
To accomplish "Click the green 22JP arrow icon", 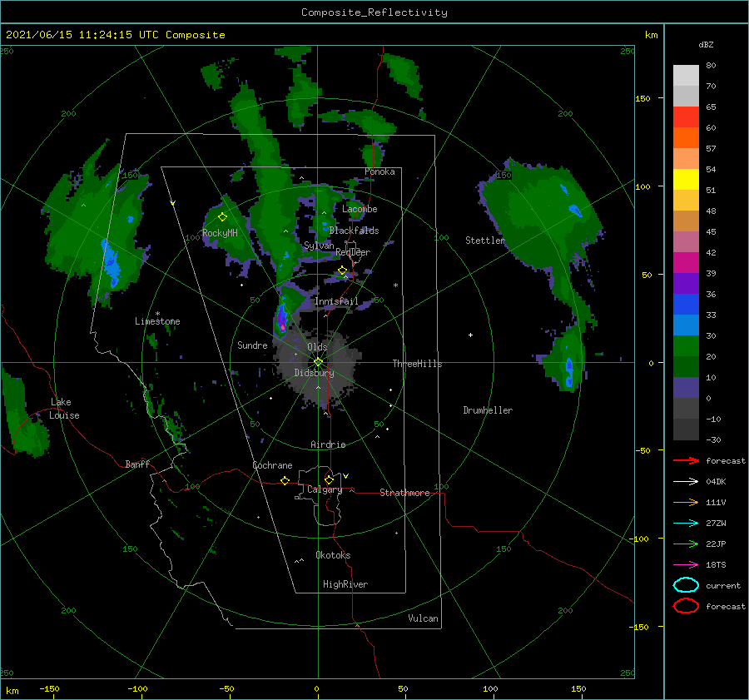I will coord(686,544).
